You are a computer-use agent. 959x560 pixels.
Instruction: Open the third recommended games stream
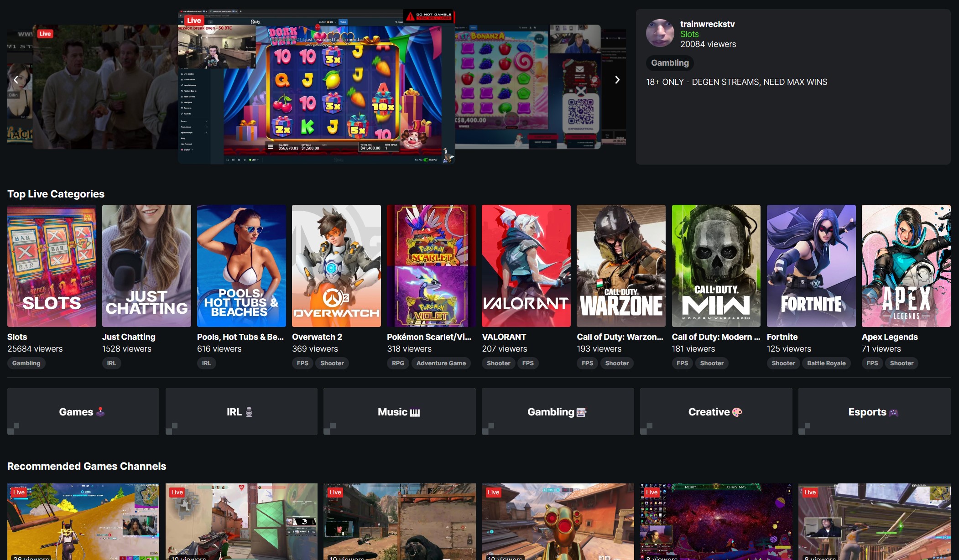400,522
